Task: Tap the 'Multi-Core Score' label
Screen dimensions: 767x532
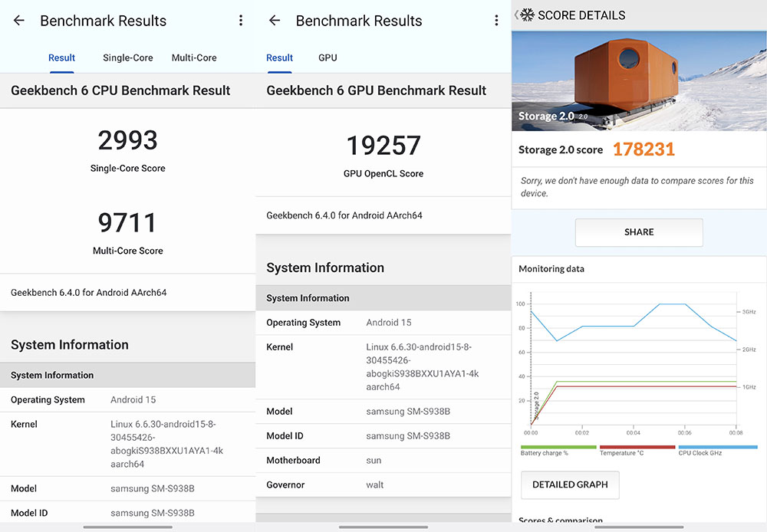Action: (127, 251)
